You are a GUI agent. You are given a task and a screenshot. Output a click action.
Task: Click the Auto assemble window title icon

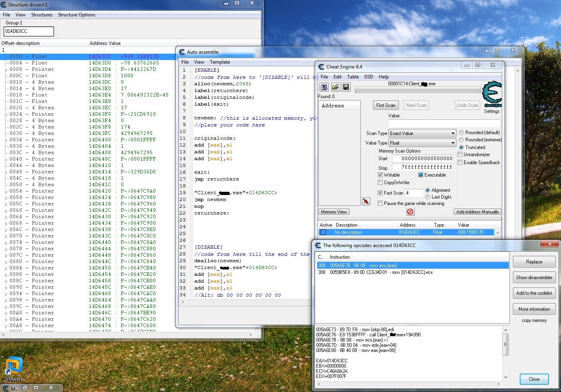click(x=182, y=52)
